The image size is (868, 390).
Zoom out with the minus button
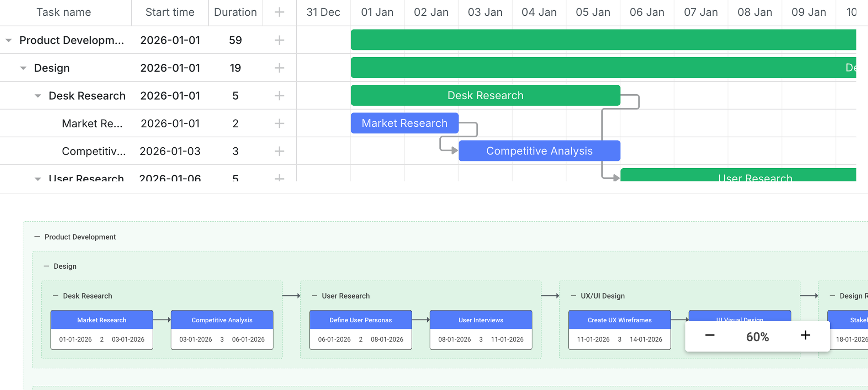(x=710, y=336)
